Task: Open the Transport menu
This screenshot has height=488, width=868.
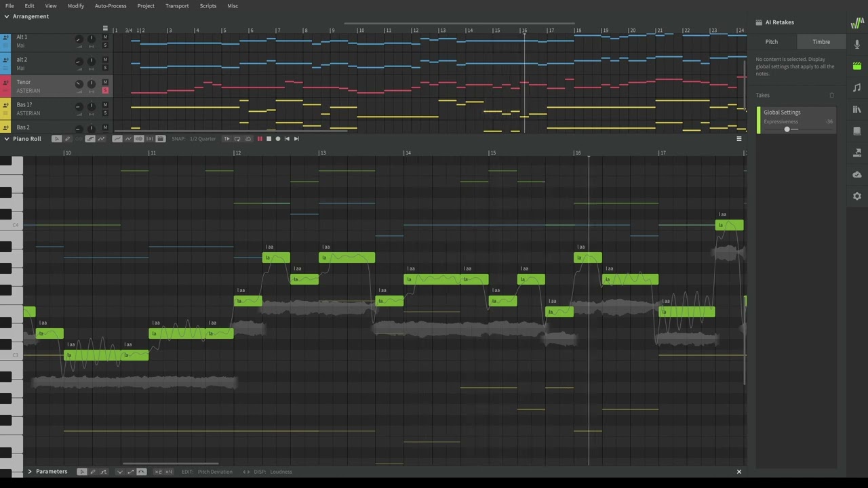Action: [x=177, y=6]
